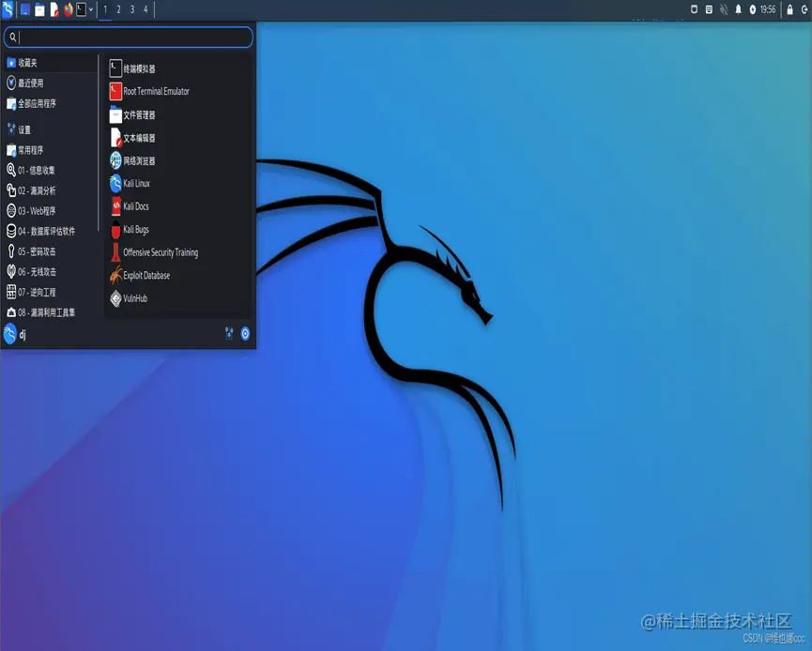Open Kali Bugs in the menu
The width and height of the screenshot is (812, 651).
click(x=177, y=229)
